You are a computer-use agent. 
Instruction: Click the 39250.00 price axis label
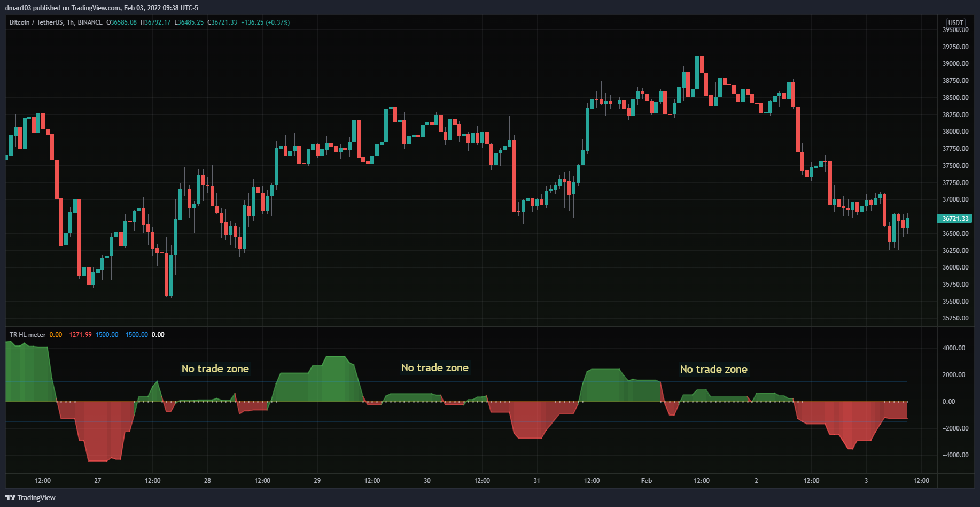[955, 47]
